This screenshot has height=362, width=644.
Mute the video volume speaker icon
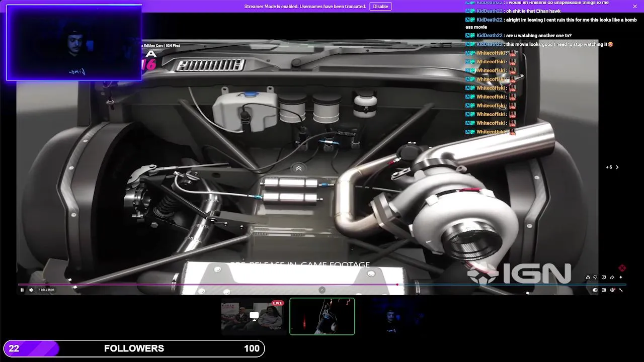(x=31, y=290)
